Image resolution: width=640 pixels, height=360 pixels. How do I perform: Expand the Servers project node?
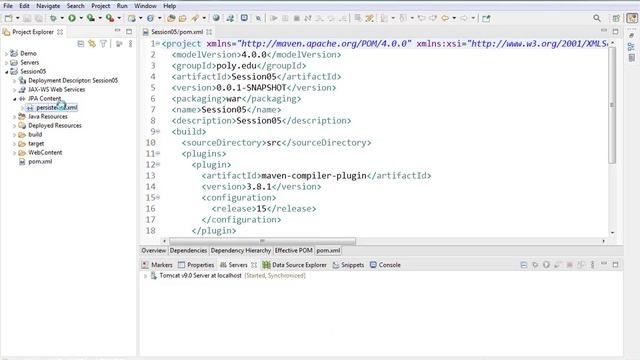pyautogui.click(x=7, y=62)
